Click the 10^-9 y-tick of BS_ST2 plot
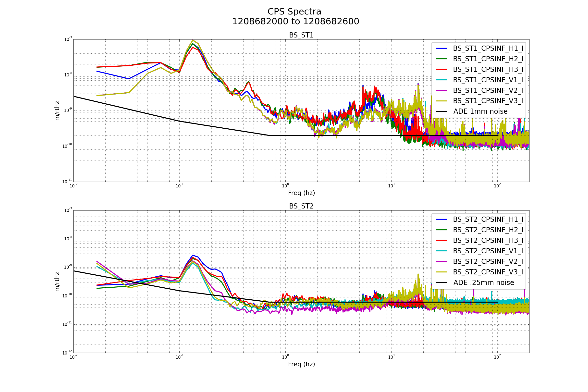The width and height of the screenshot is (588, 392). point(68,267)
